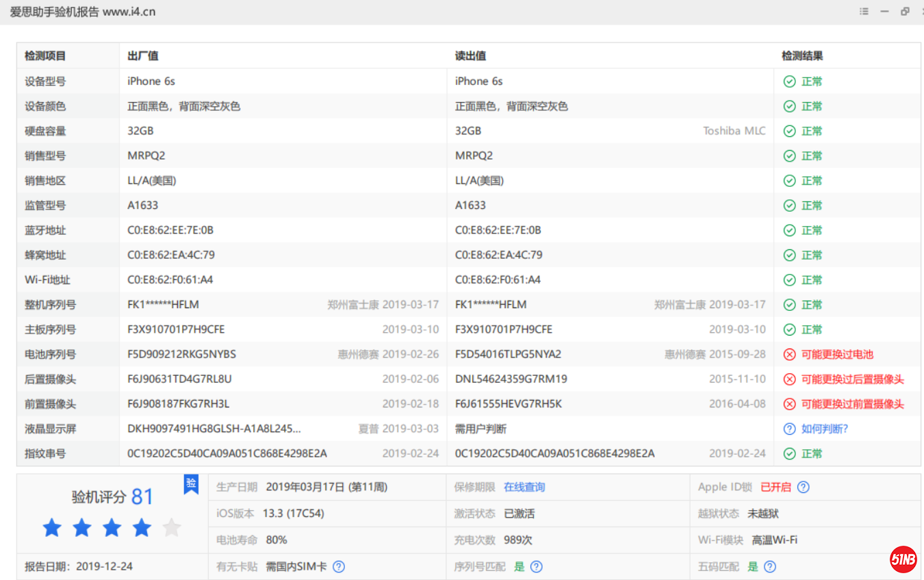Click help icon next to 五码匹配
The height and width of the screenshot is (580, 924).
click(770, 567)
